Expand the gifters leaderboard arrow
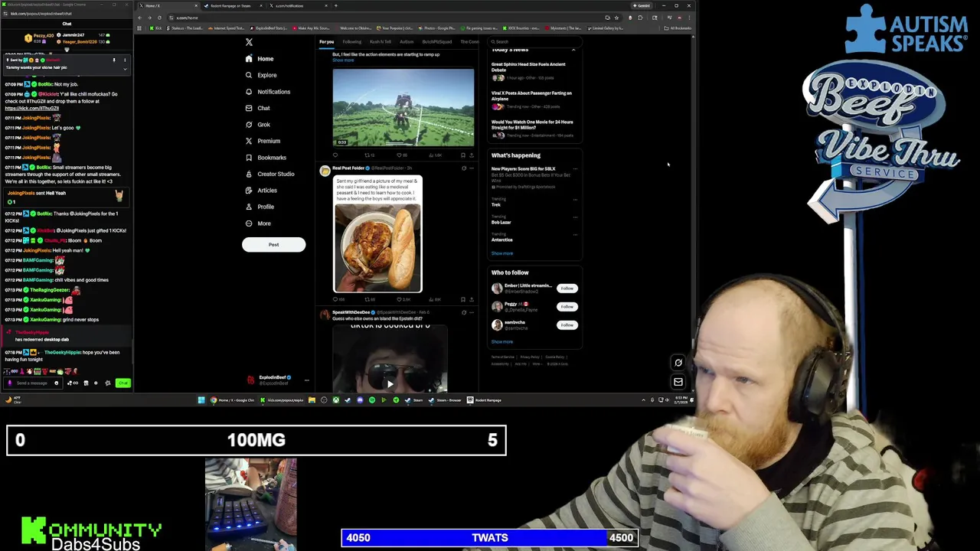The height and width of the screenshot is (551, 980). tap(67, 50)
